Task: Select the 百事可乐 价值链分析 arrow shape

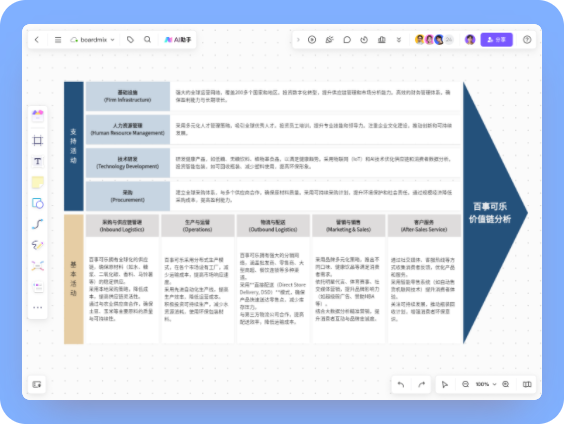Action: pos(495,213)
